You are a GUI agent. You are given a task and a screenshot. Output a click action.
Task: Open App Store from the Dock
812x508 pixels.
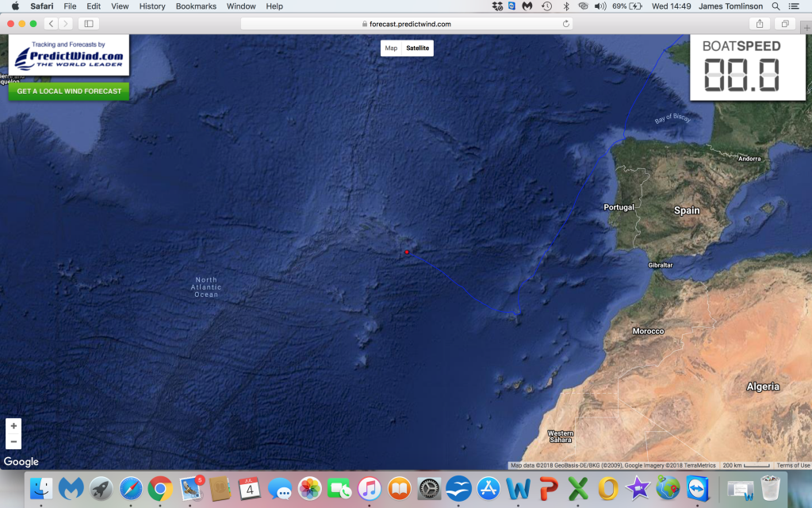tap(488, 488)
